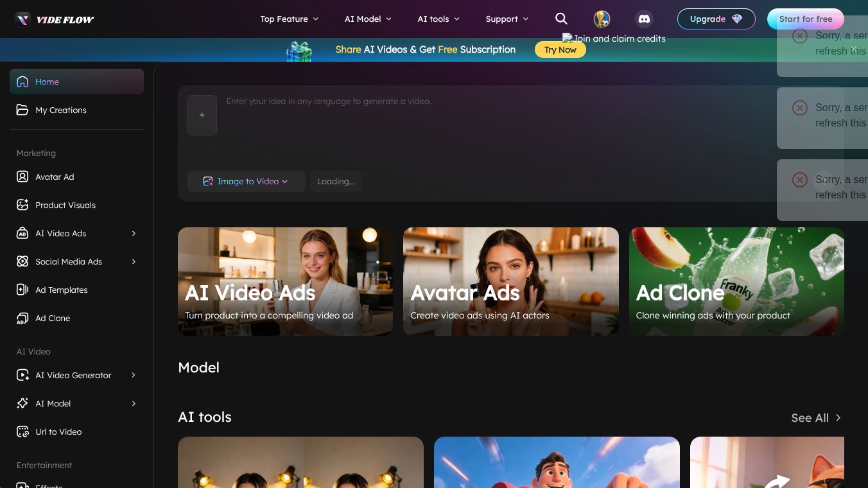
Task: Go to Avatar Ad page
Action: [x=76, y=177]
